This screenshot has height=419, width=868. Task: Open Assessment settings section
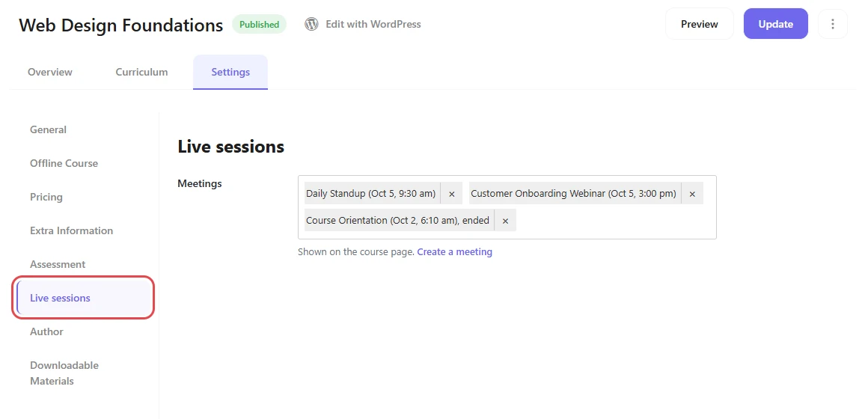[x=58, y=265]
